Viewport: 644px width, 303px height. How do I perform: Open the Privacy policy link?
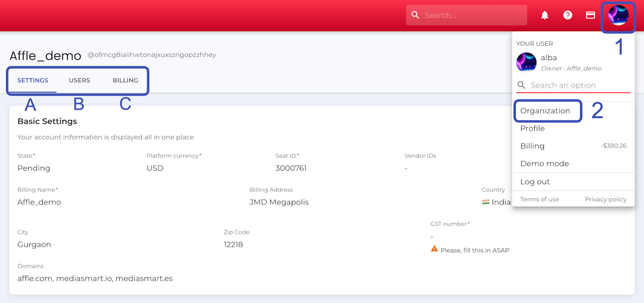pos(606,199)
